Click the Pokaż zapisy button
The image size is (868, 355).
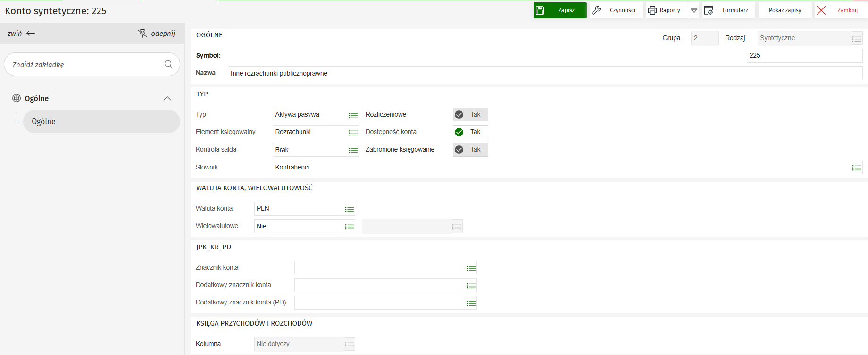pos(785,10)
